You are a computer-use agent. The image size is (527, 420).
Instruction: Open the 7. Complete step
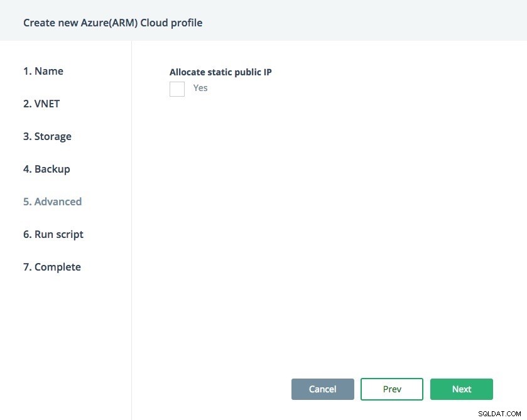click(x=52, y=267)
